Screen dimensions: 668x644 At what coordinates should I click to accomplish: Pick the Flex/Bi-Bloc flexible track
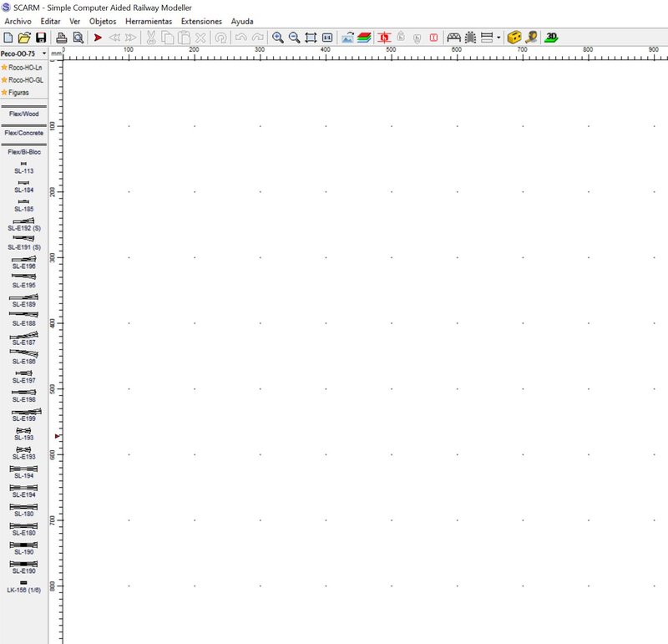tap(24, 149)
